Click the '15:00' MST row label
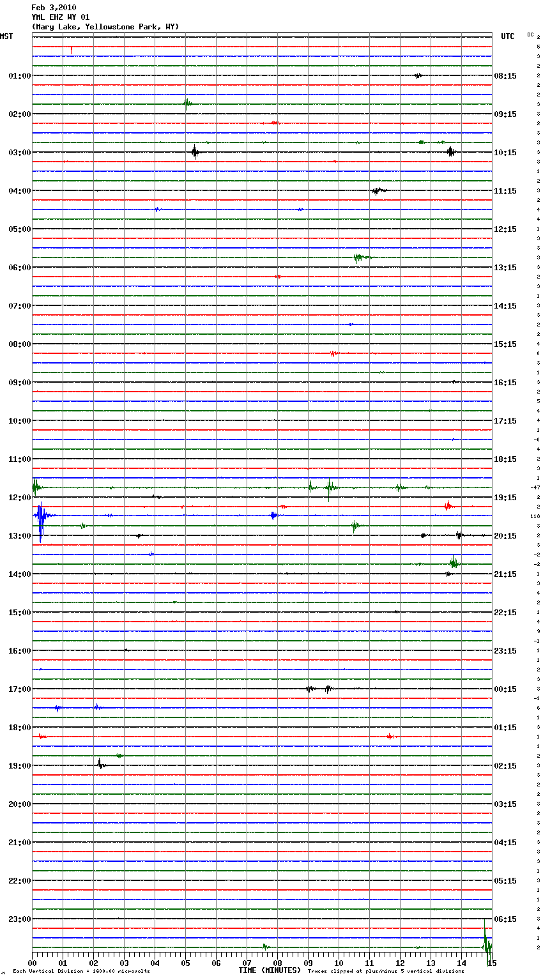The width and height of the screenshot is (543, 980). (x=20, y=613)
